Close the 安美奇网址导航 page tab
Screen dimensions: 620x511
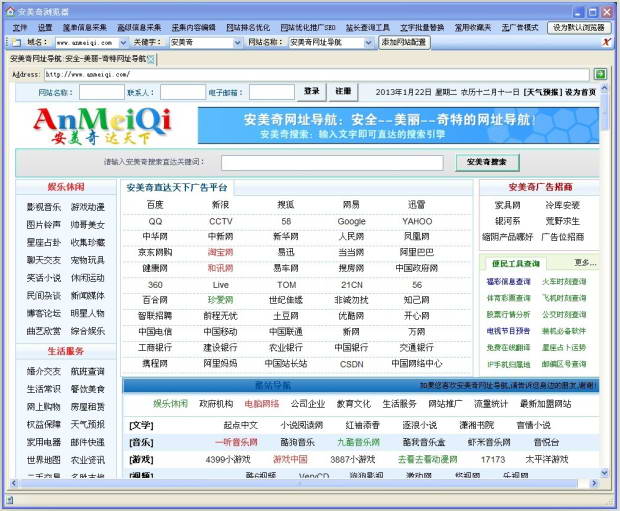151,59
